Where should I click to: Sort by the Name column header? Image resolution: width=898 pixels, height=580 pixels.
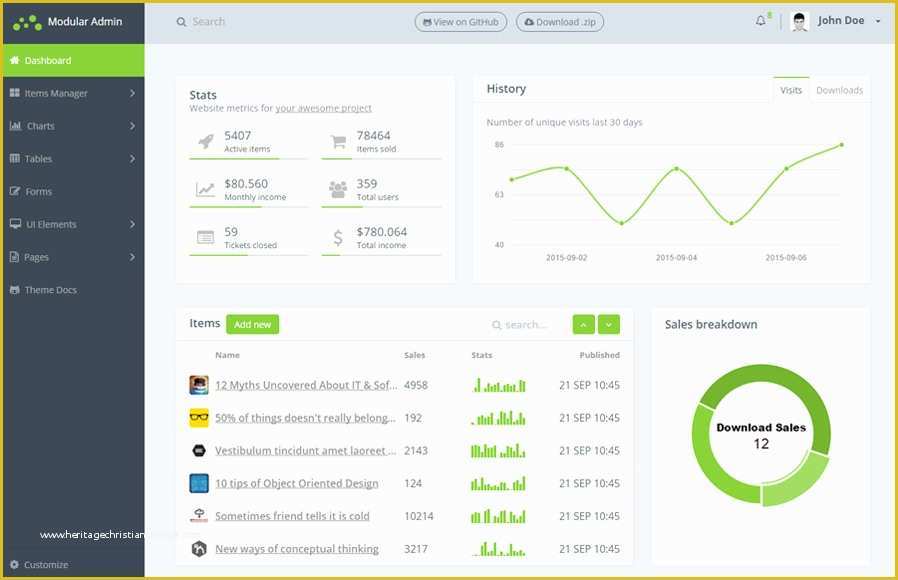pos(227,355)
